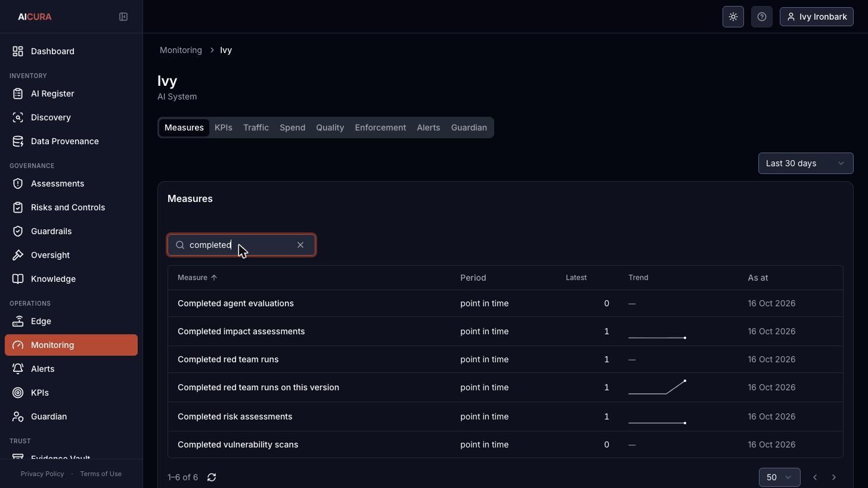Open Dashboard from sidebar
This screenshot has width=868, height=488.
tap(71, 51)
